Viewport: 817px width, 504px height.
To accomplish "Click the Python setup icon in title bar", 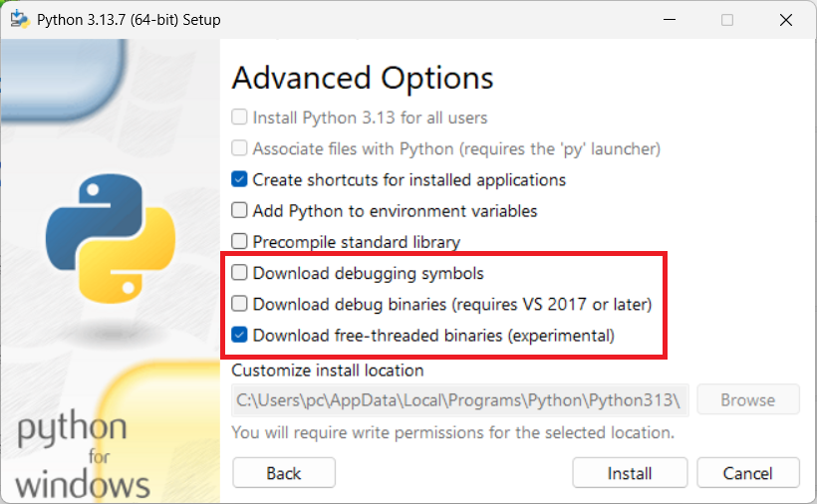I will click(20, 20).
